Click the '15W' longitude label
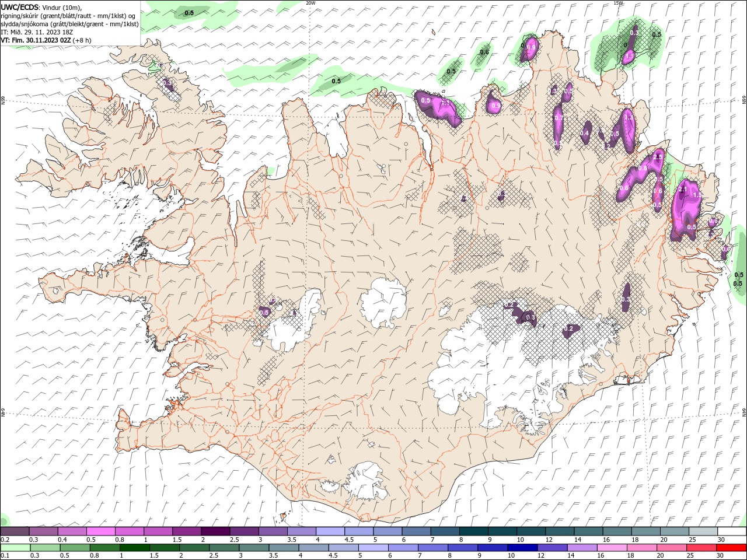The image size is (747, 560). (619, 3)
